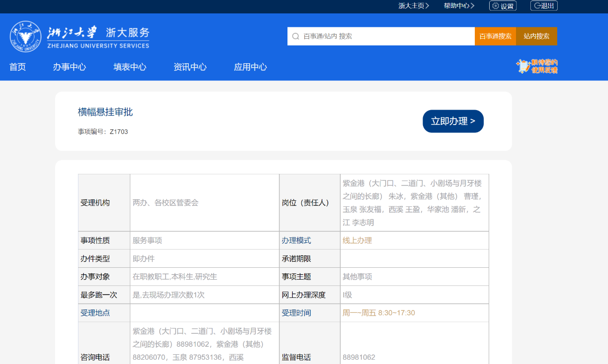Image resolution: width=608 pixels, height=364 pixels.
Task: Click the 立即办理 > button
Action: click(453, 121)
